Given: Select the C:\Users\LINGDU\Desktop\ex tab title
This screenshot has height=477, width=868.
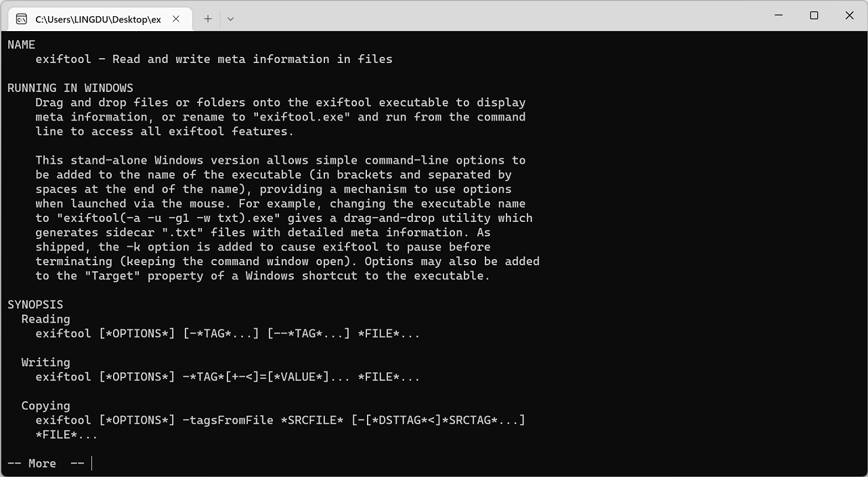Looking at the screenshot, I should coord(98,19).
